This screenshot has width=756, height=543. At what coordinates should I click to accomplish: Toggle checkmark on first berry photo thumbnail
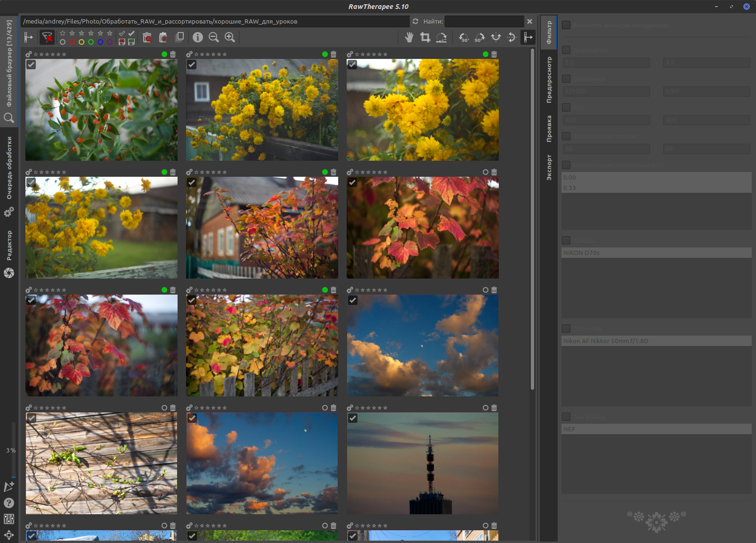coord(31,65)
